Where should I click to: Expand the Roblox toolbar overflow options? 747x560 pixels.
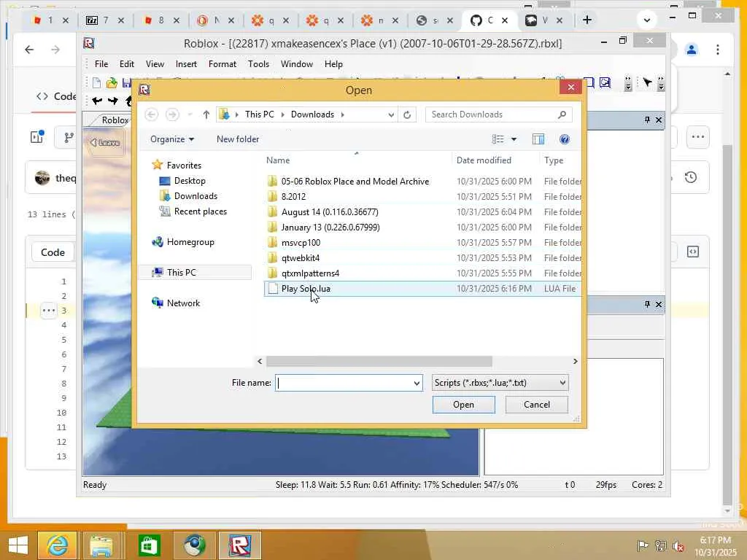point(628,83)
